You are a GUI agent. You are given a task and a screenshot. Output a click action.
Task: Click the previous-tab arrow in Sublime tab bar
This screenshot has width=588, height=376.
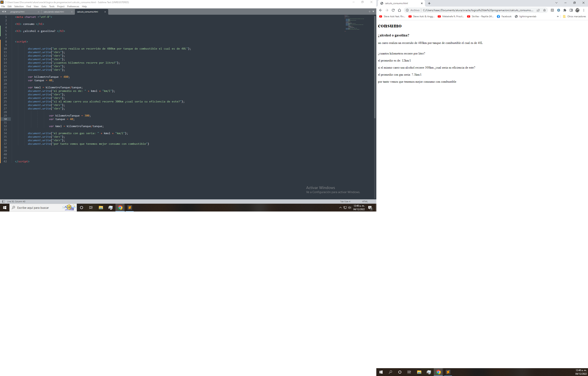pos(3,12)
